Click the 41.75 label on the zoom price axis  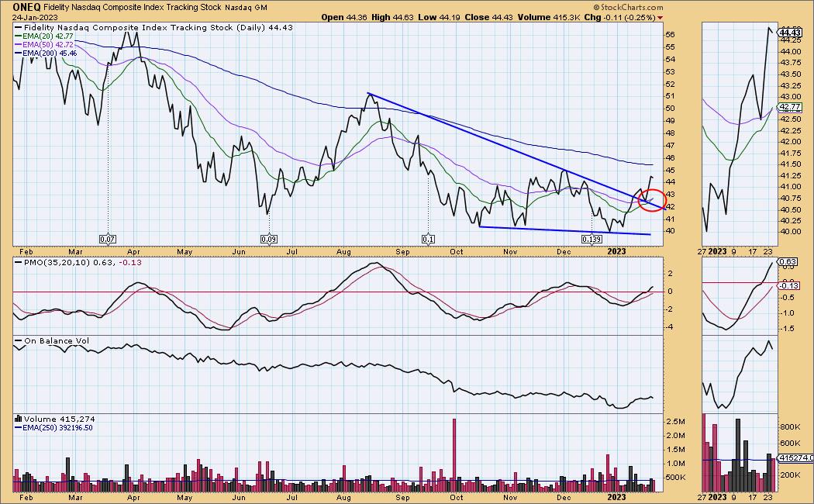pos(789,153)
